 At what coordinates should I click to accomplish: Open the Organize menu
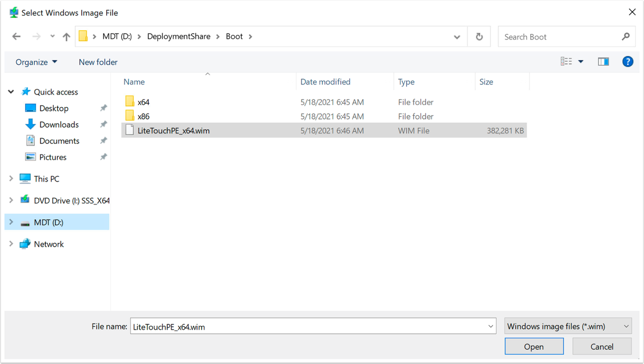pyautogui.click(x=36, y=62)
